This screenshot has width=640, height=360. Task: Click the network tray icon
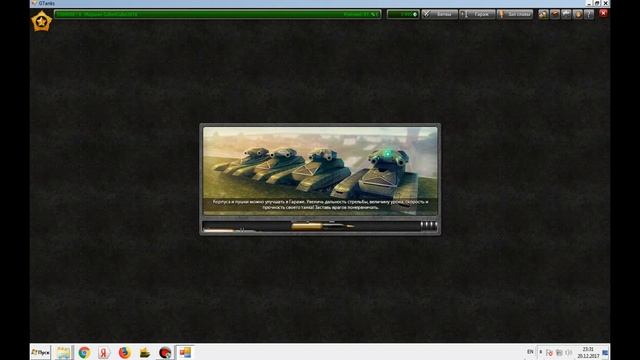tap(559, 352)
